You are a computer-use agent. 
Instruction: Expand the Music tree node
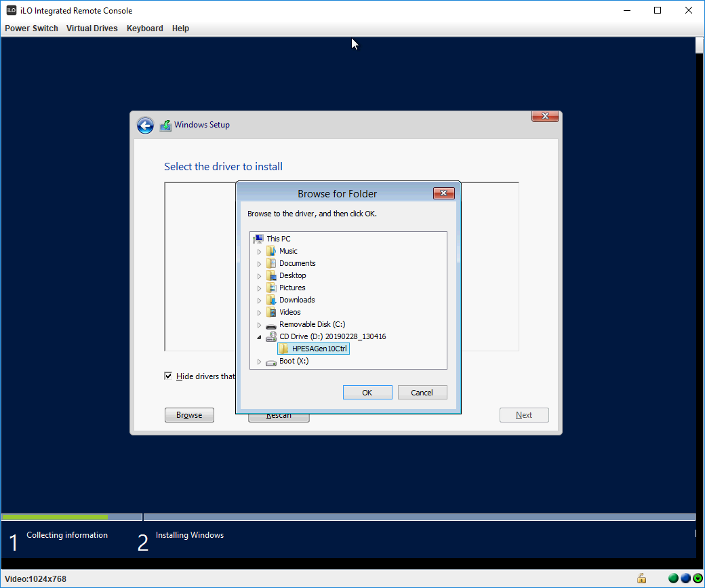259,252
